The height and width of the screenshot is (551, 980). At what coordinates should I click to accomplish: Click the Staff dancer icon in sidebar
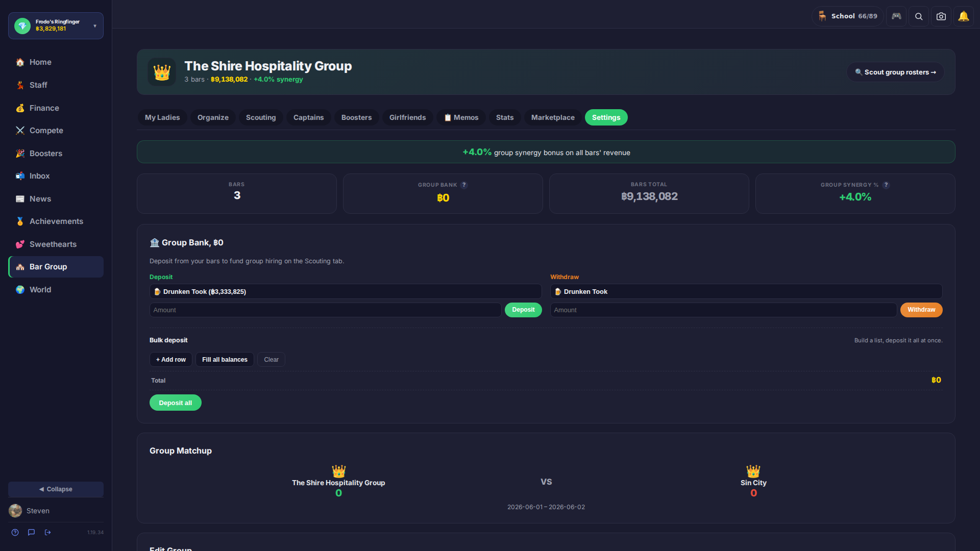pyautogui.click(x=20, y=85)
